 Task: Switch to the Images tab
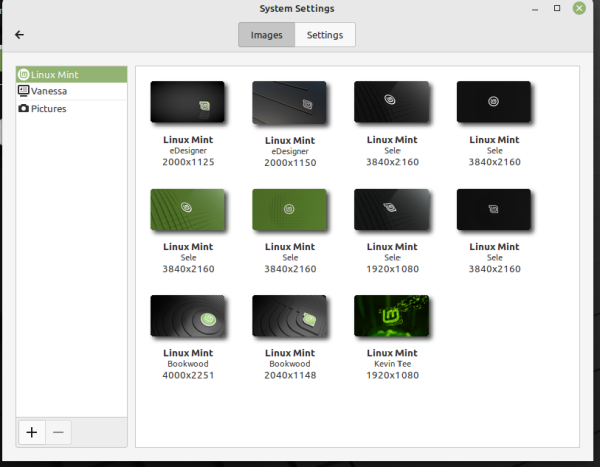266,35
